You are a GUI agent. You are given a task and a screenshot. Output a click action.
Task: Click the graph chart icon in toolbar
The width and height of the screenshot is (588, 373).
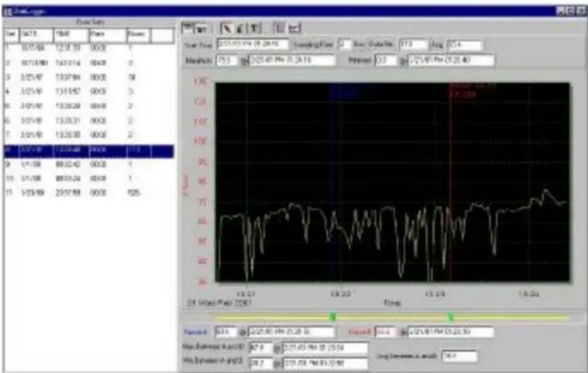pos(295,28)
